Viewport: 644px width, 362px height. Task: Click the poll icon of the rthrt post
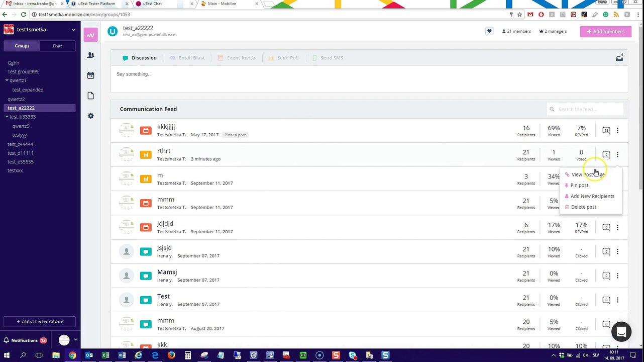[x=146, y=155]
